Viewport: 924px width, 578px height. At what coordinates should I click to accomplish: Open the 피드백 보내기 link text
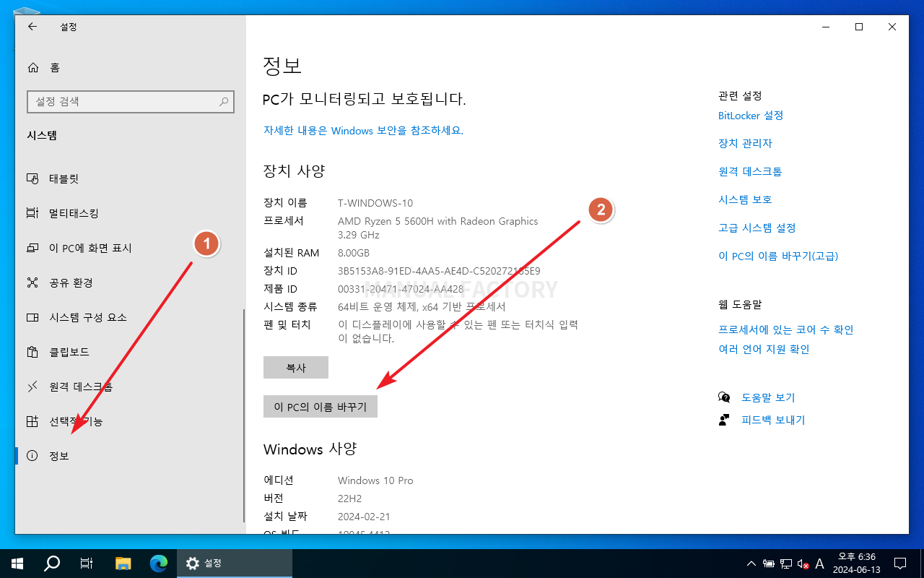pyautogui.click(x=773, y=420)
